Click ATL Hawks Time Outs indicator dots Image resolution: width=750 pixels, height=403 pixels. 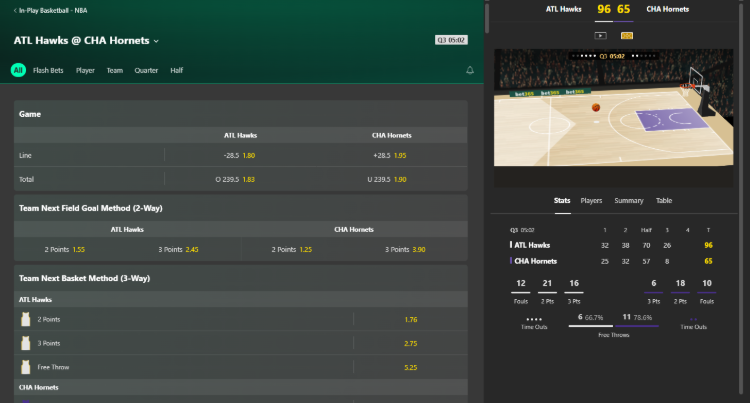click(x=534, y=319)
